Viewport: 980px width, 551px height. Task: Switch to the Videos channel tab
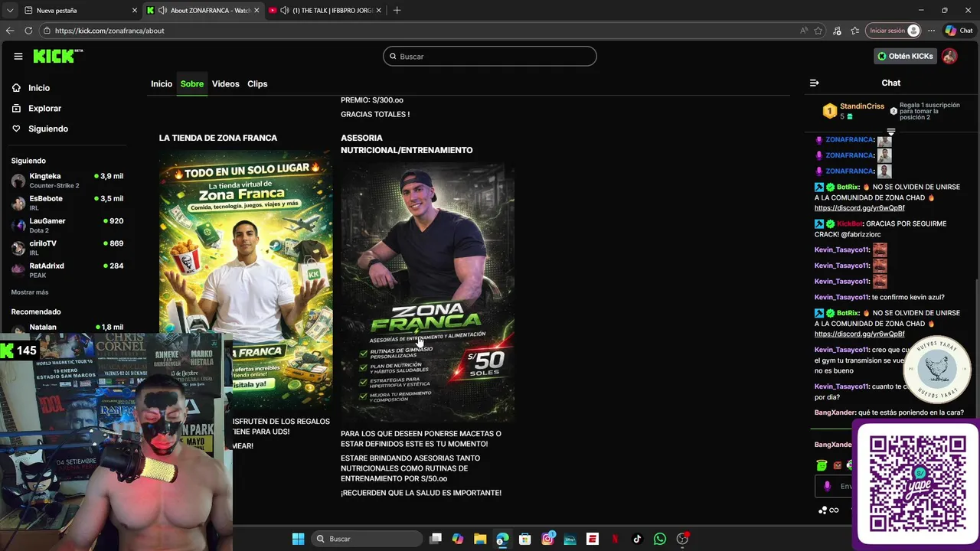click(x=226, y=83)
